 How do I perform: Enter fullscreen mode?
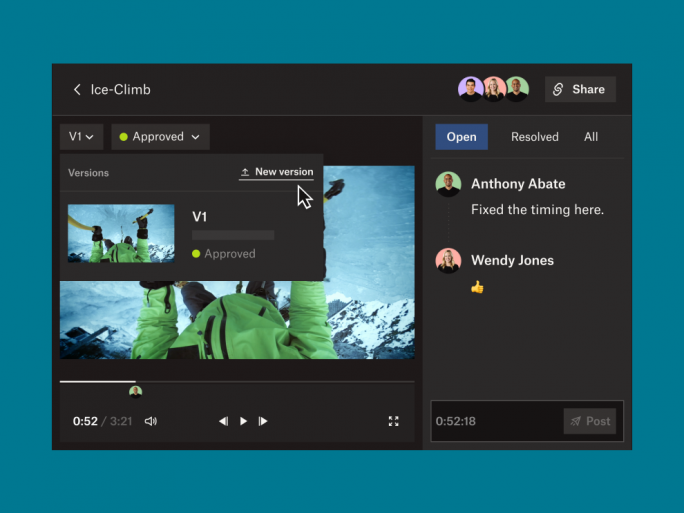pyautogui.click(x=393, y=421)
